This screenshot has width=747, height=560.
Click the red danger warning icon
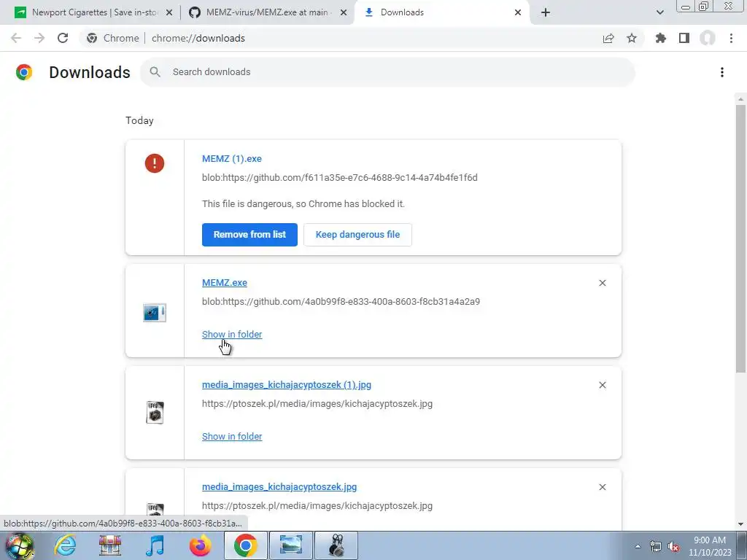click(x=155, y=163)
